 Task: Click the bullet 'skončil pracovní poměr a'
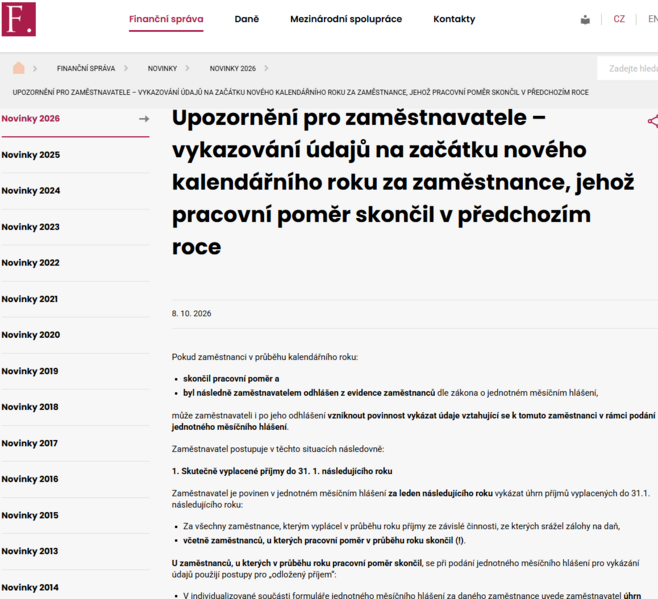click(x=231, y=379)
